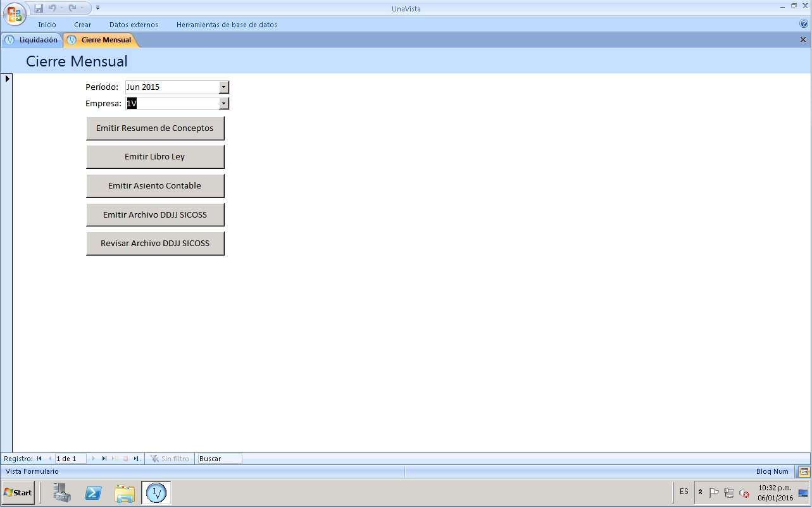Click the Help question mark icon
The height and width of the screenshot is (508, 812).
(x=804, y=24)
